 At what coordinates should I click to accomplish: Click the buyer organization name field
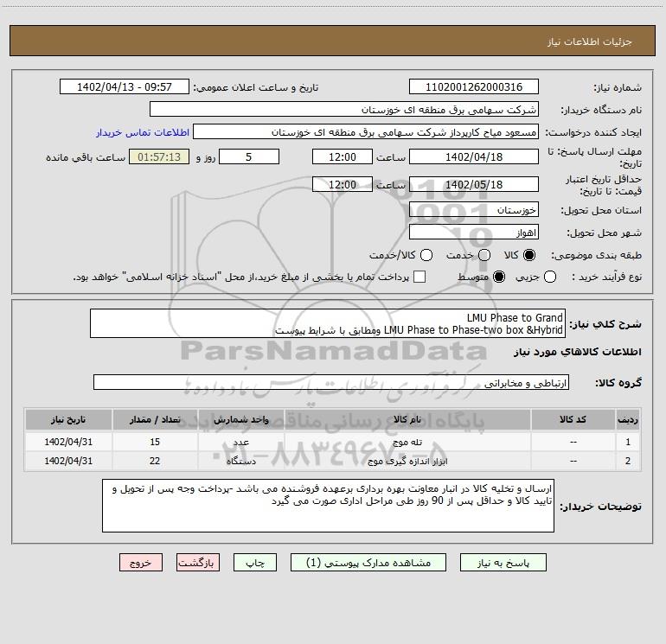[344, 109]
